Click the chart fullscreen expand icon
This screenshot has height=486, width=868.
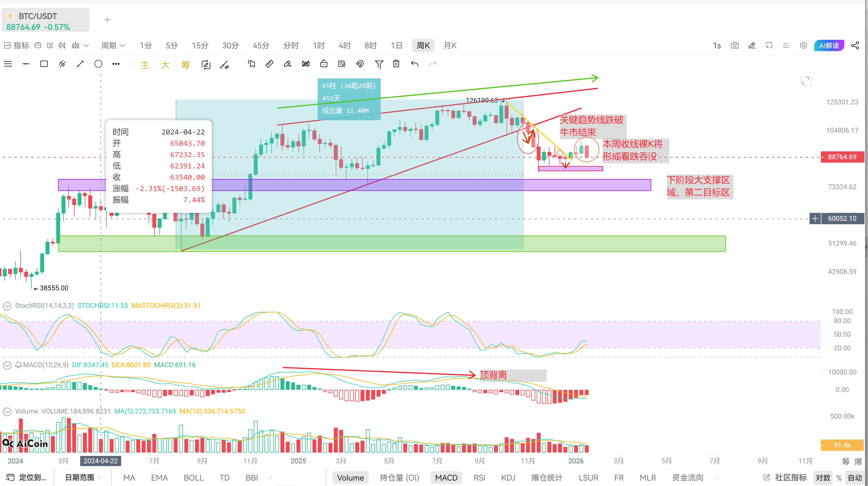(806, 81)
